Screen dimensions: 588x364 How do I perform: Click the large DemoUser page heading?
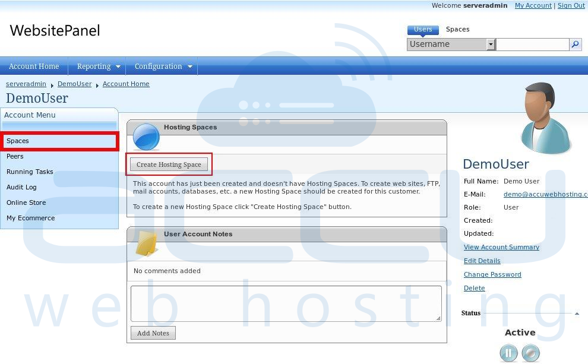pos(37,98)
